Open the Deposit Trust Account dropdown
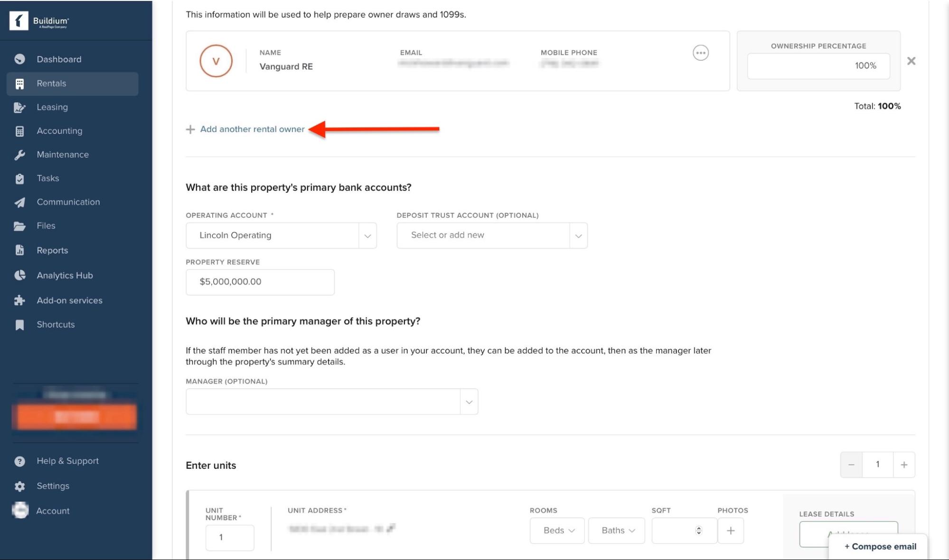Viewport: 949px width, 560px height. coord(578,236)
